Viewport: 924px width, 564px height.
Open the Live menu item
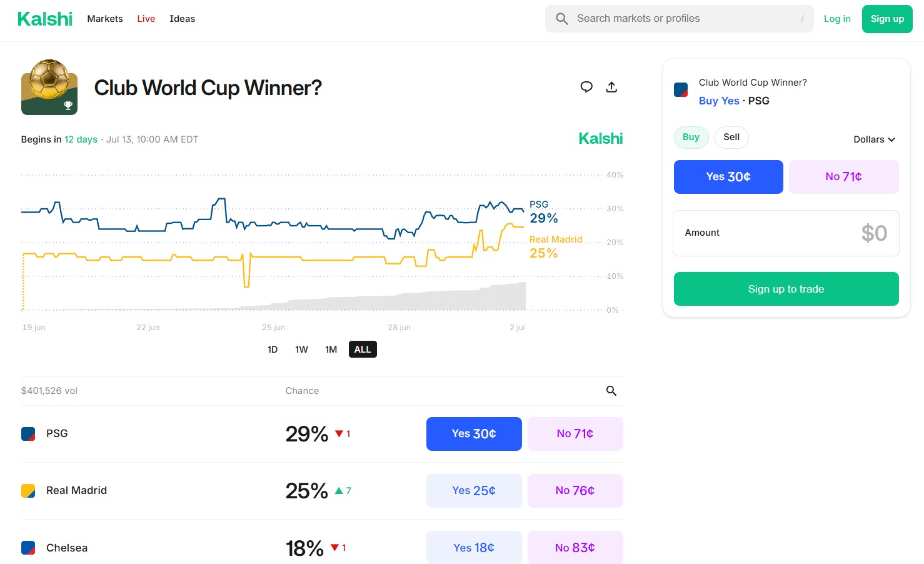click(x=146, y=19)
